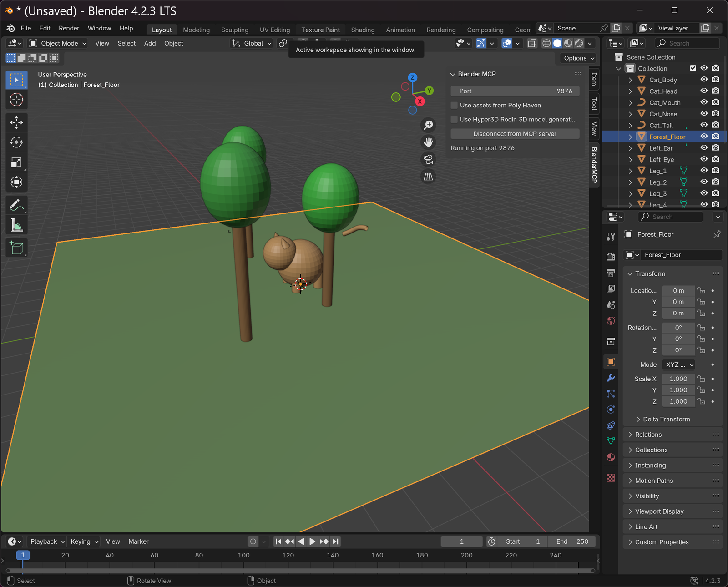Open the Texture properties checker icon
728x587 pixels.
(611, 478)
